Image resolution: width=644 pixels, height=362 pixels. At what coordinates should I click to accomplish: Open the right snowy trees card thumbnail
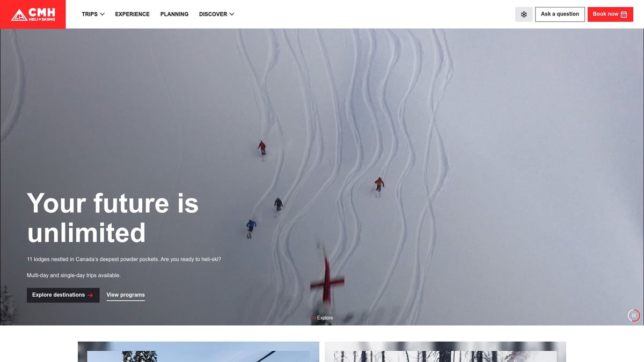(x=445, y=352)
